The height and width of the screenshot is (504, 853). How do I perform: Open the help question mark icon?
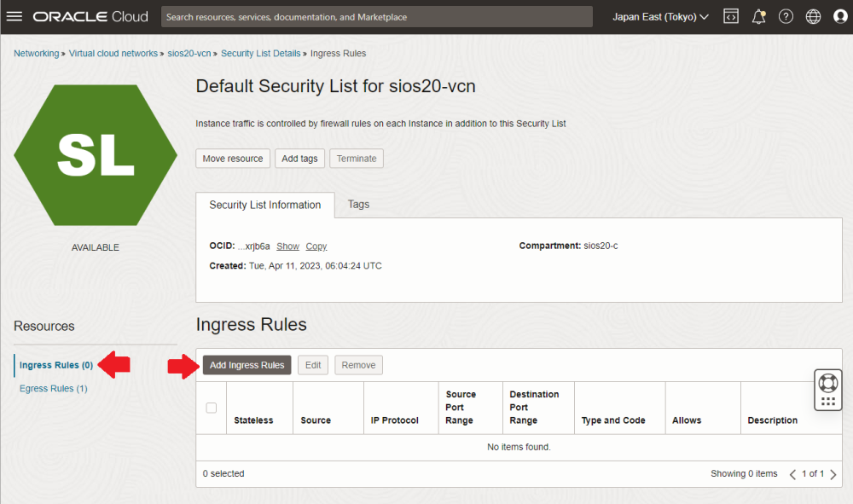[786, 17]
